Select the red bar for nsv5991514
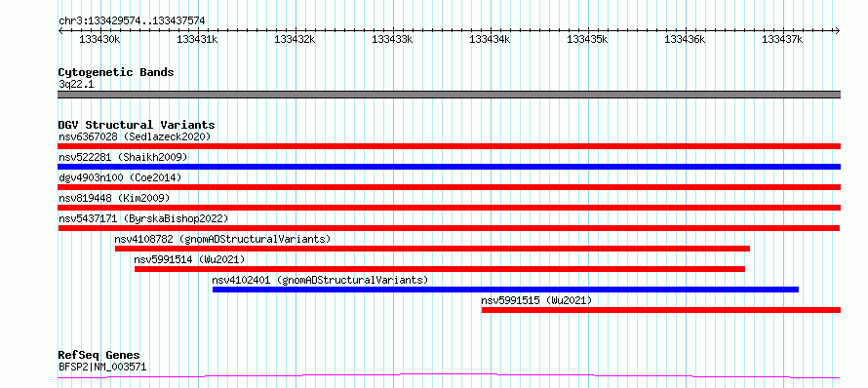 coord(440,269)
